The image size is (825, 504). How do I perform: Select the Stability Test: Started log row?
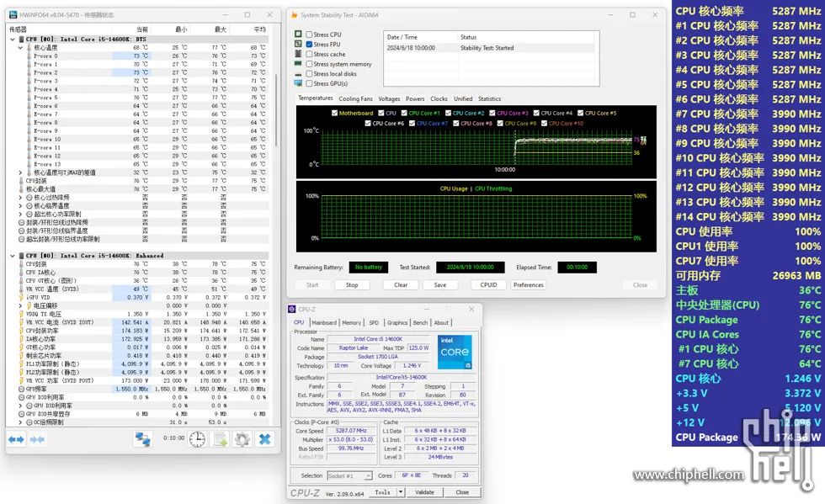pos(490,48)
